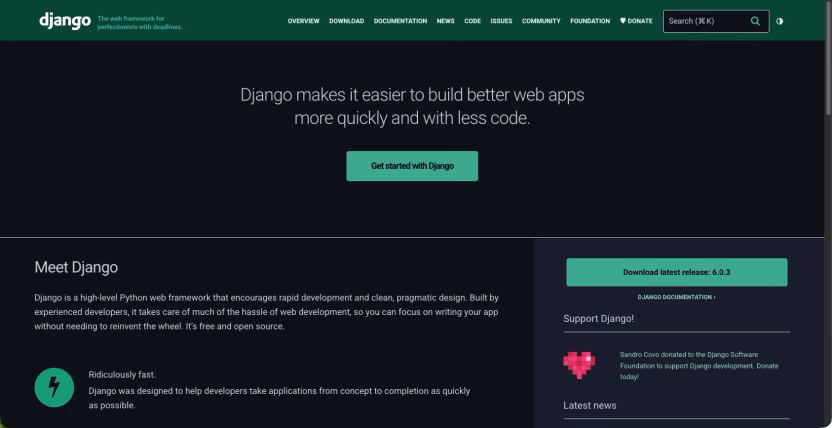Open the Documentation menu item

[400, 21]
